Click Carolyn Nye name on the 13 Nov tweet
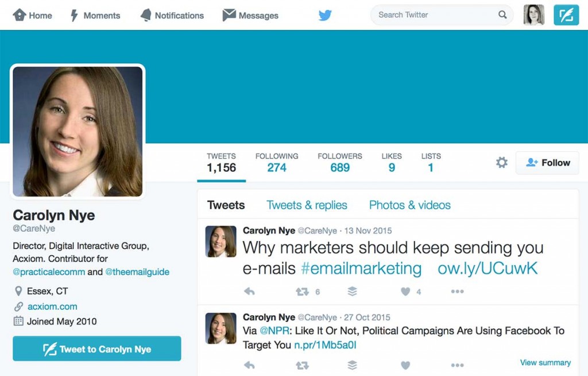Viewport: 588px width, 376px height. pos(269,231)
